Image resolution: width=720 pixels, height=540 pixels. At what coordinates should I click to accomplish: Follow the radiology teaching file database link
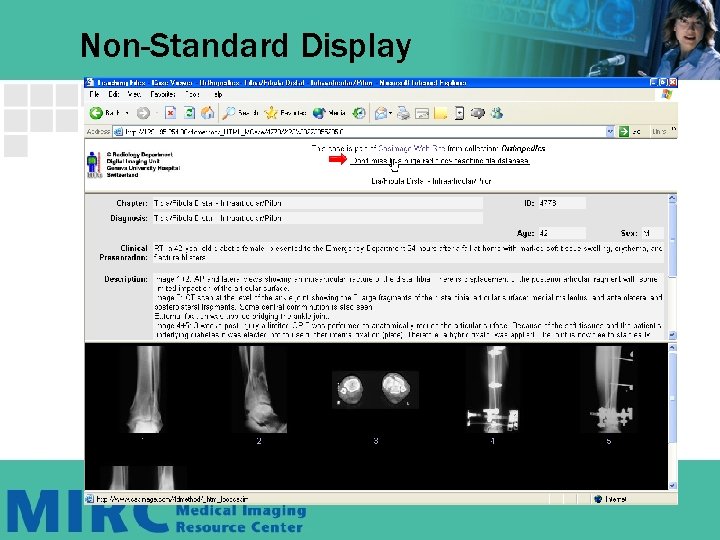point(440,161)
